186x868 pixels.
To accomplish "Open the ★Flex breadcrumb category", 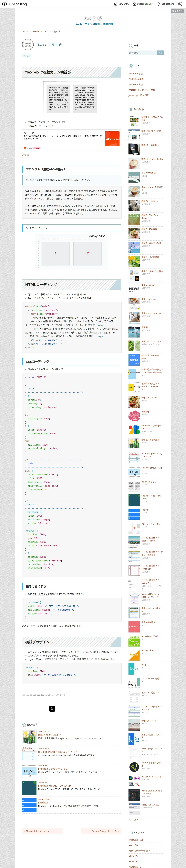I will [36, 32].
